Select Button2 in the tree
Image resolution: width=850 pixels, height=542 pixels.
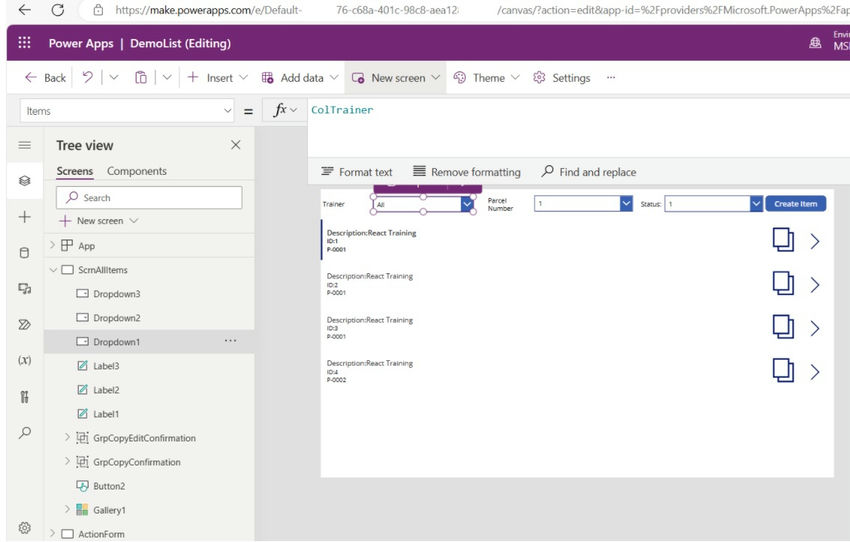click(108, 486)
